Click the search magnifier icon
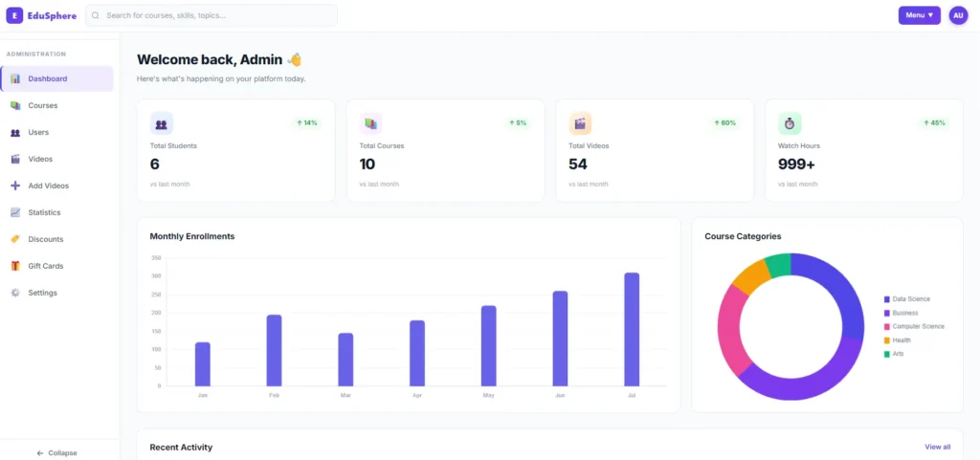Screen dimensions: 980x460 [x=96, y=15]
